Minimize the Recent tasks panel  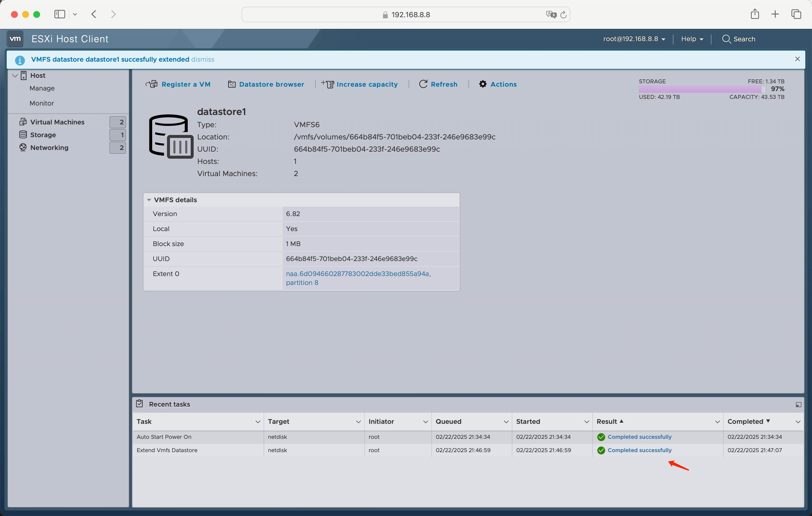(x=798, y=405)
